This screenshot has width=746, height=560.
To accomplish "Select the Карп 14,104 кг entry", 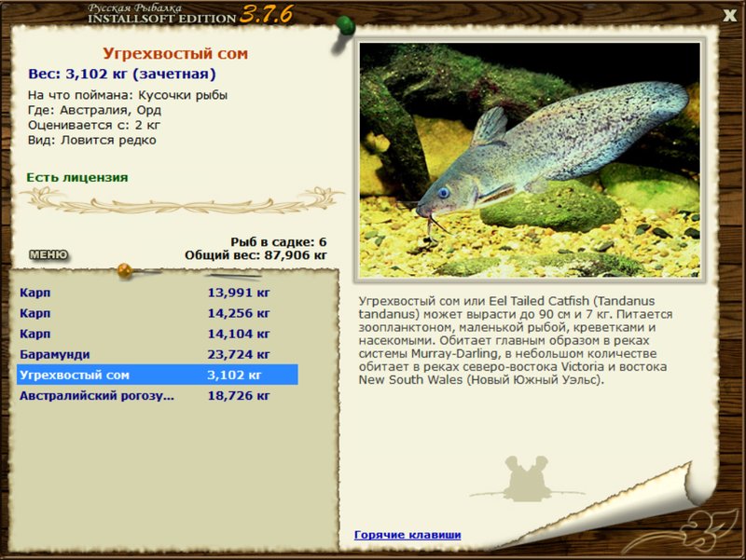I will click(157, 334).
